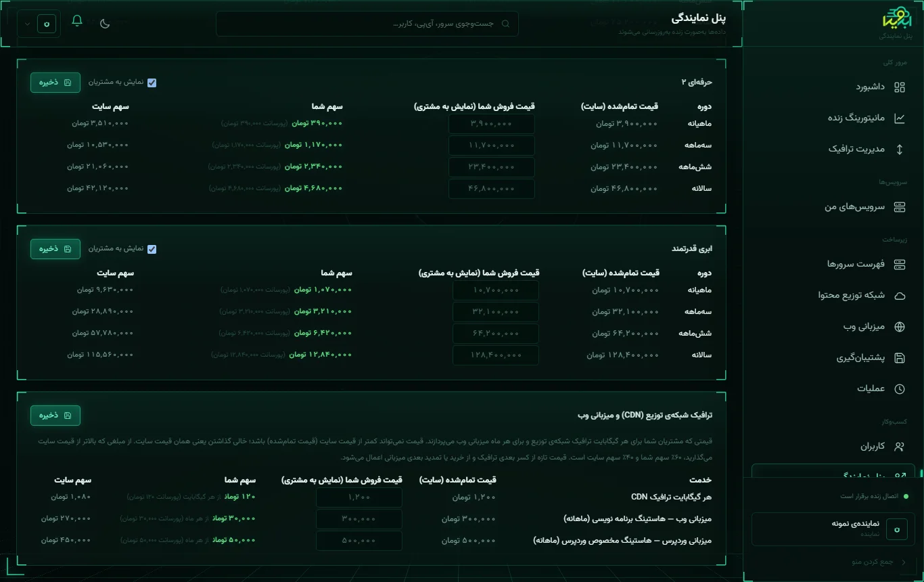Open مانیتورینگ زنده chart icon
924x582 pixels.
[899, 118]
